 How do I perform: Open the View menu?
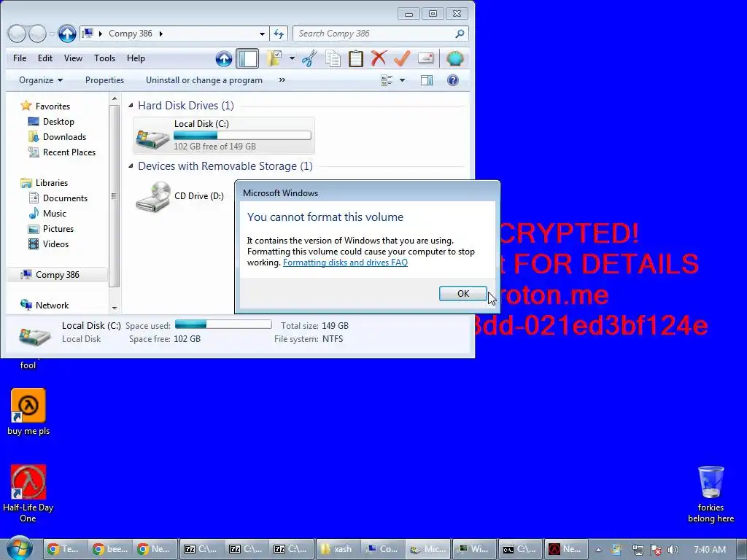pyautogui.click(x=73, y=58)
